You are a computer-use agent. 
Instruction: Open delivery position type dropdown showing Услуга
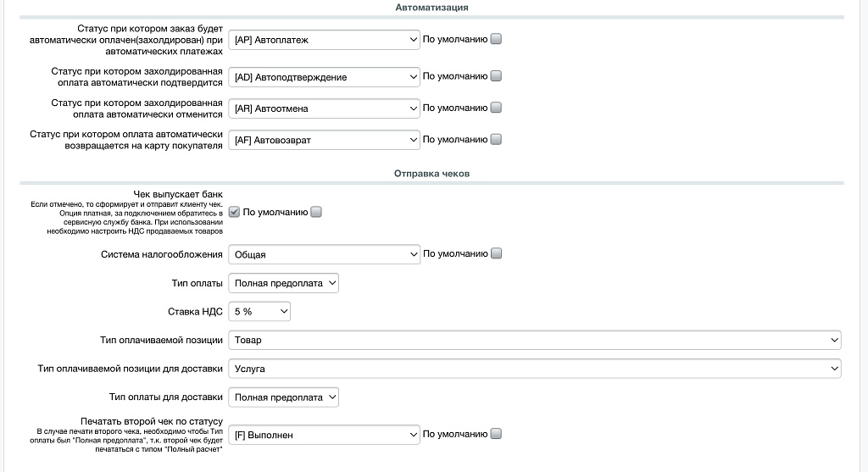535,369
